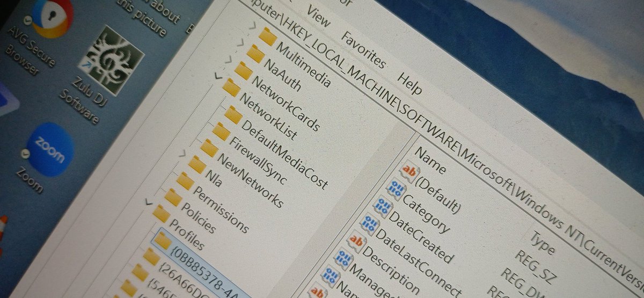Viewport: 644px width, 298px height.
Task: Open the Favorites menu
Action: point(363,49)
